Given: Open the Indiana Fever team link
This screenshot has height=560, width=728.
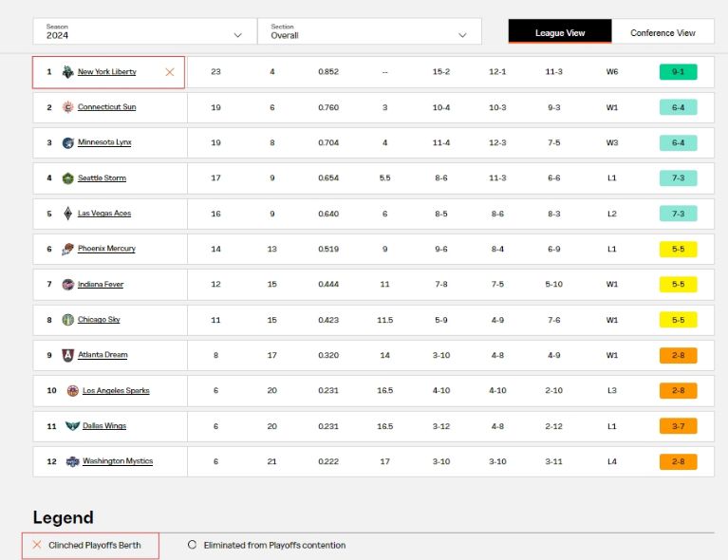Looking at the screenshot, I should tap(101, 284).
